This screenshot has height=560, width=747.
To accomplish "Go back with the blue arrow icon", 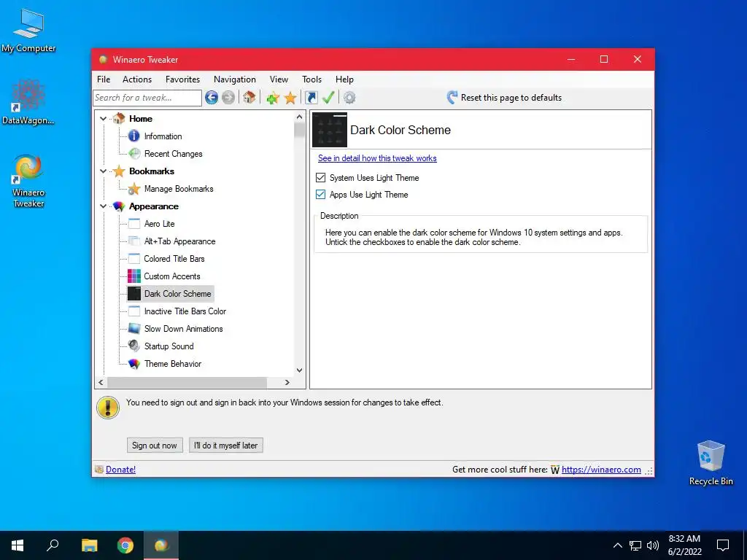I will [x=212, y=98].
